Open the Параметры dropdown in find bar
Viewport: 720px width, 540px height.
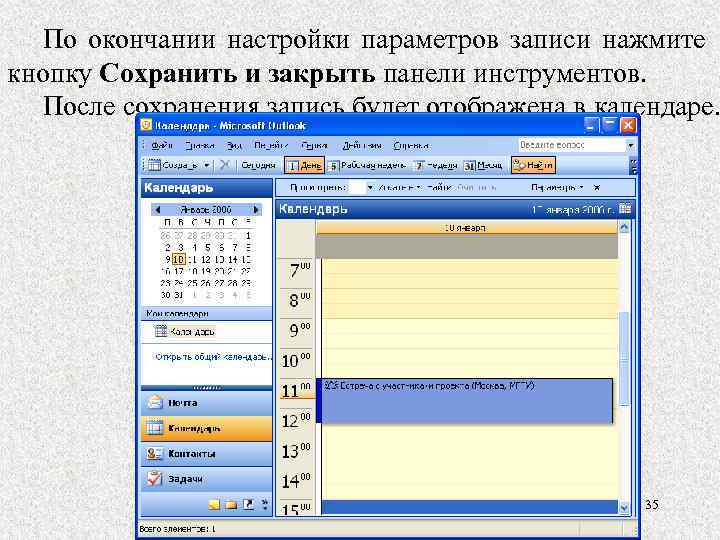tap(557, 187)
